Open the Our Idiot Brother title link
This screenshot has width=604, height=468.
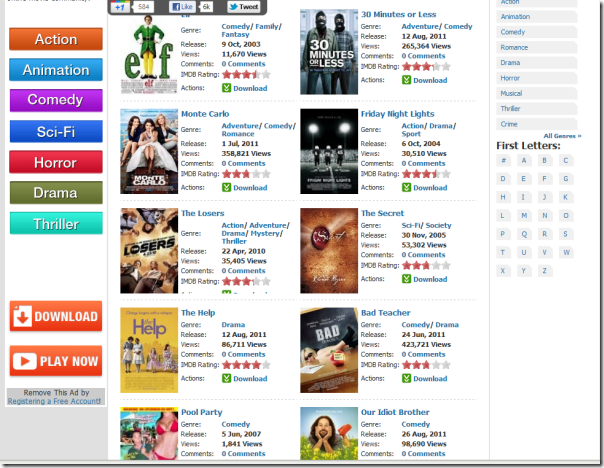point(395,412)
